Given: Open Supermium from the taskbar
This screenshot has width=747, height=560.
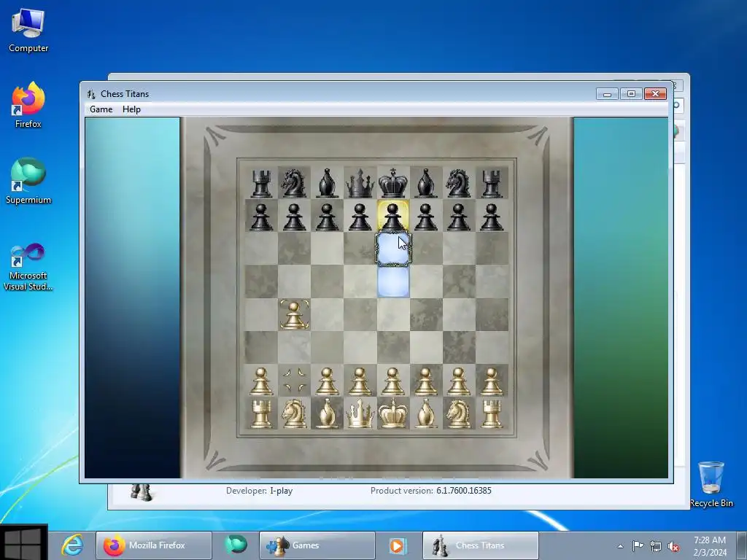Looking at the screenshot, I should point(236,545).
